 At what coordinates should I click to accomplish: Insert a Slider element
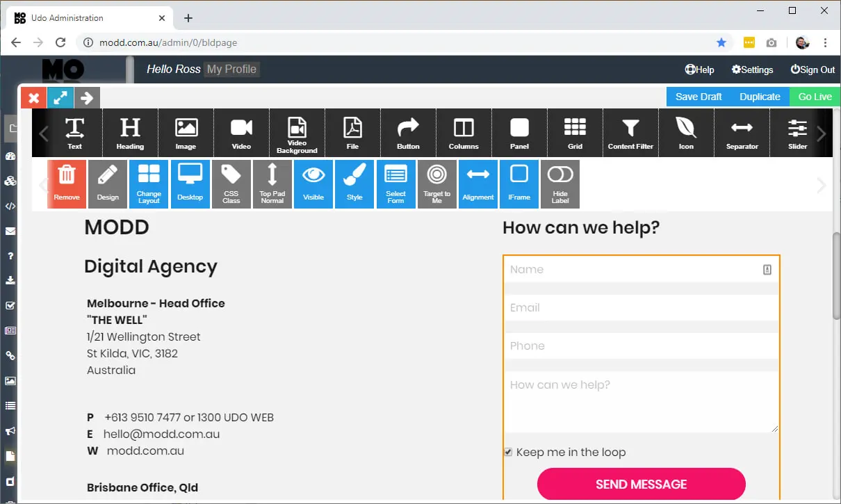point(797,132)
